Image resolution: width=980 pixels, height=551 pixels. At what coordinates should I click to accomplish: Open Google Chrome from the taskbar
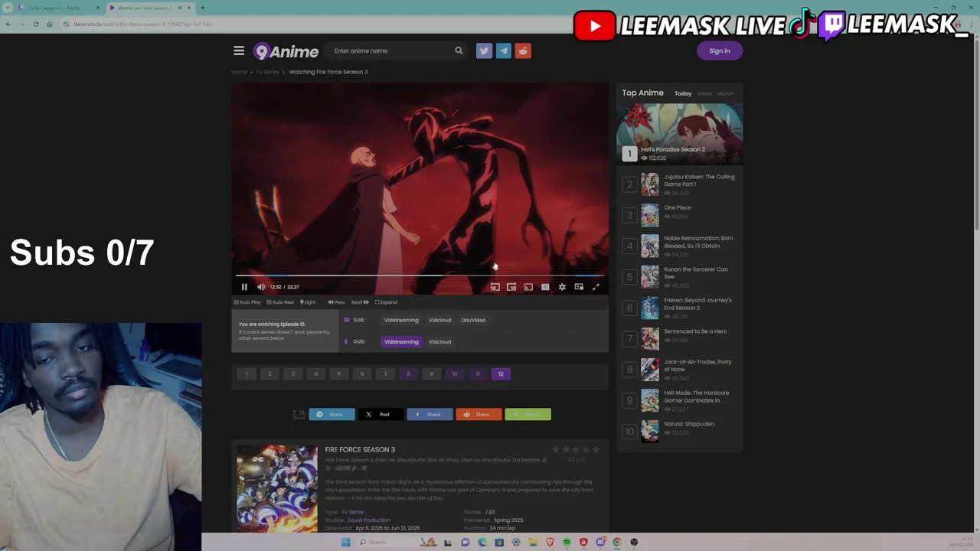pyautogui.click(x=617, y=543)
